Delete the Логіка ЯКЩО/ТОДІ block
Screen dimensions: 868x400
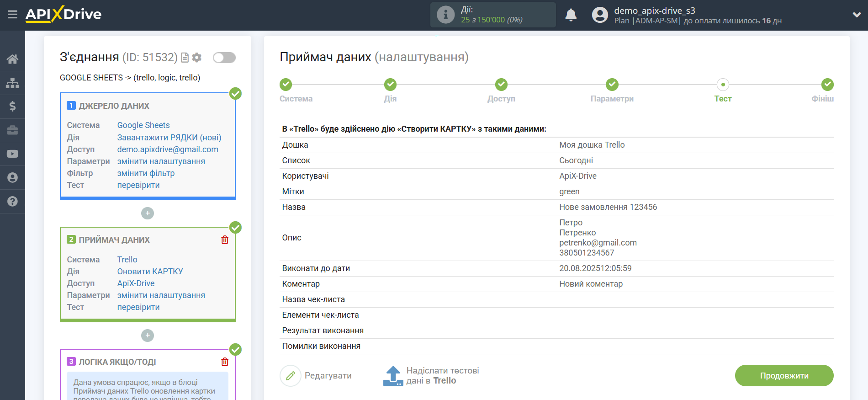pos(225,362)
